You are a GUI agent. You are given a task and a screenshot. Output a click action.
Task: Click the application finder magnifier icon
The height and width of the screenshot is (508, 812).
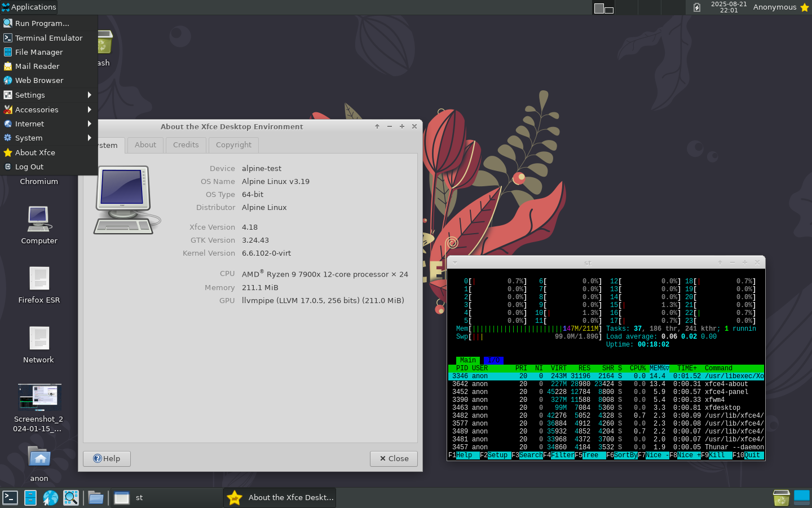71,497
